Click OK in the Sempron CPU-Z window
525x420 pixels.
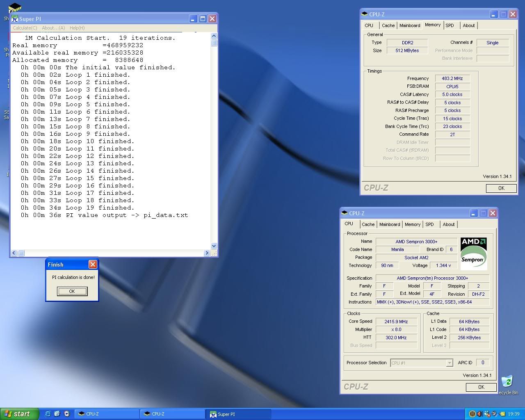pos(481,387)
